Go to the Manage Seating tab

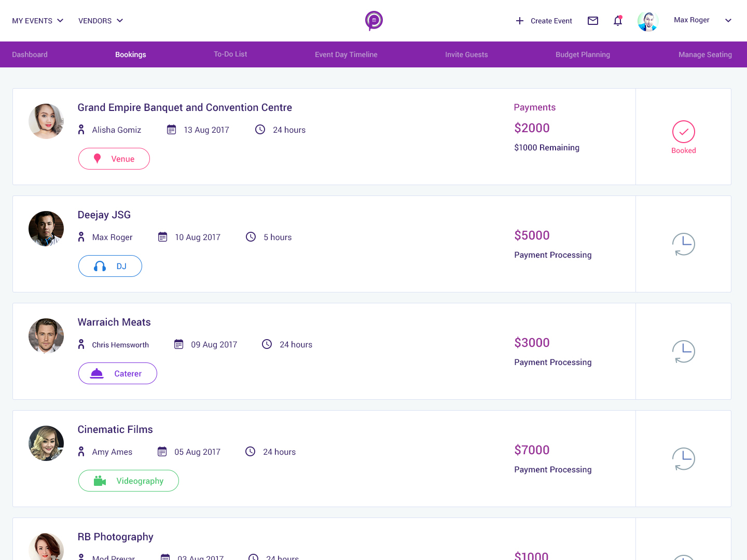pyautogui.click(x=705, y=54)
